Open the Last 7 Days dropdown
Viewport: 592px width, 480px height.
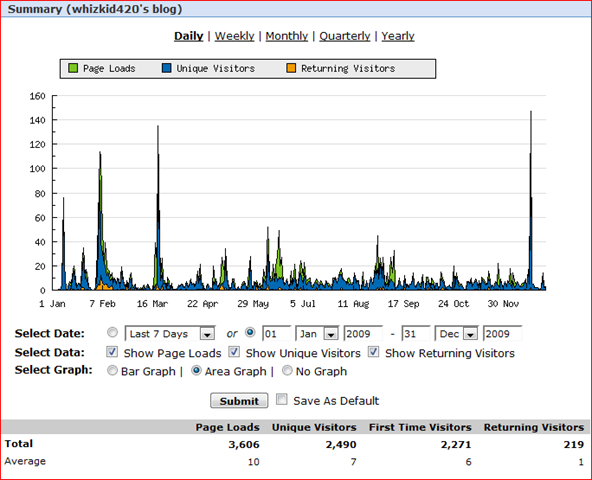(x=170, y=334)
